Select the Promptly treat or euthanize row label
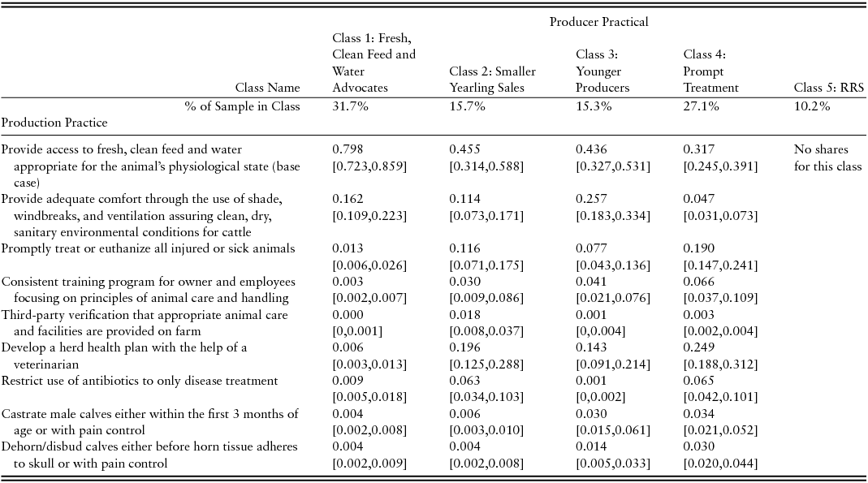This screenshot has height=483, width=868. pos(148,248)
